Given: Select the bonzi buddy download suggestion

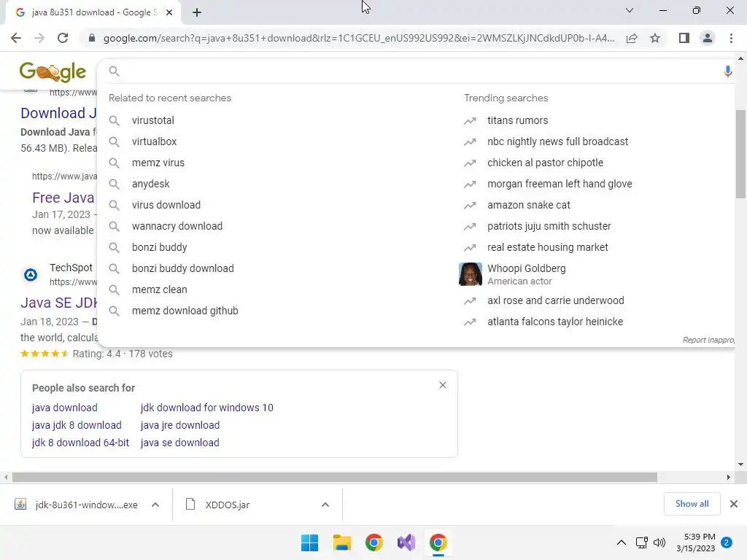Looking at the screenshot, I should [x=183, y=268].
